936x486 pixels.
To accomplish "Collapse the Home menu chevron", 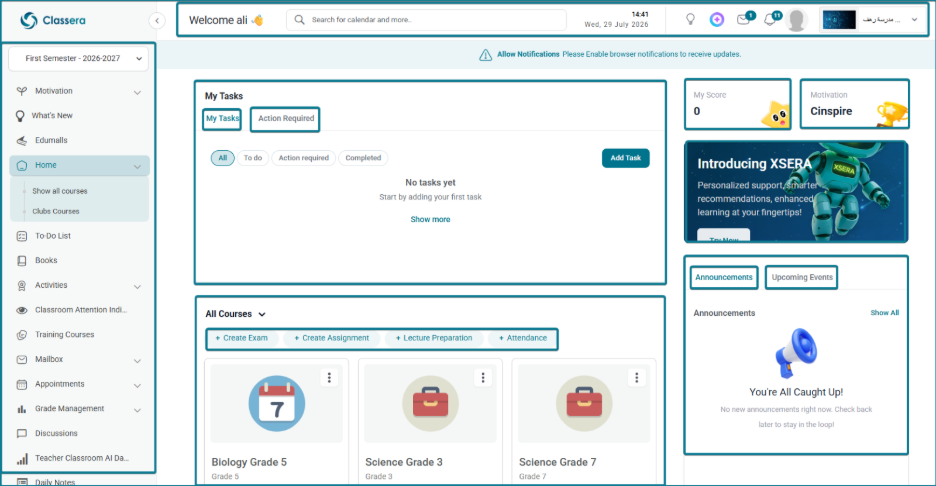I will [x=137, y=167].
